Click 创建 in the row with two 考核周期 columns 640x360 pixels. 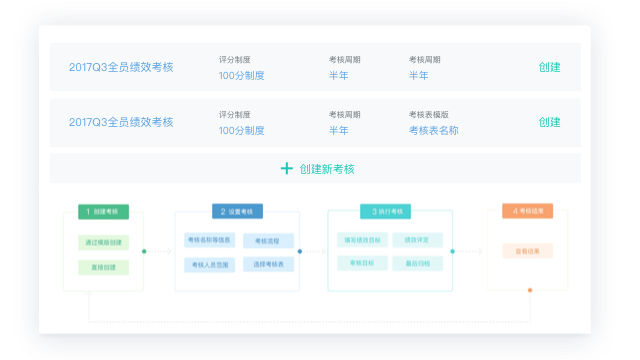point(549,67)
